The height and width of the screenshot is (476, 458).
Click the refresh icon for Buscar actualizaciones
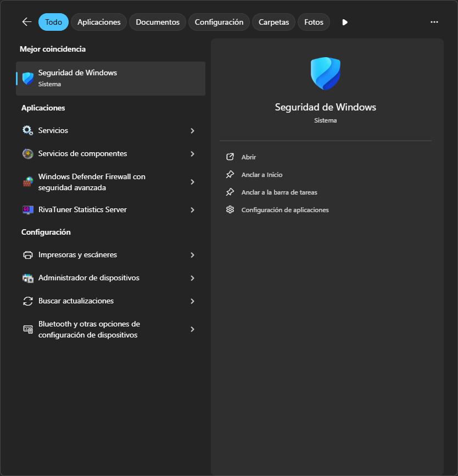28,301
